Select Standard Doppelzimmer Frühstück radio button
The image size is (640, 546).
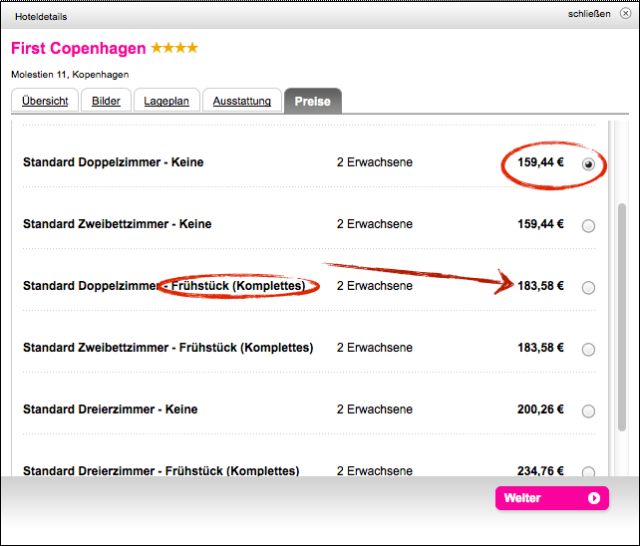click(x=588, y=288)
